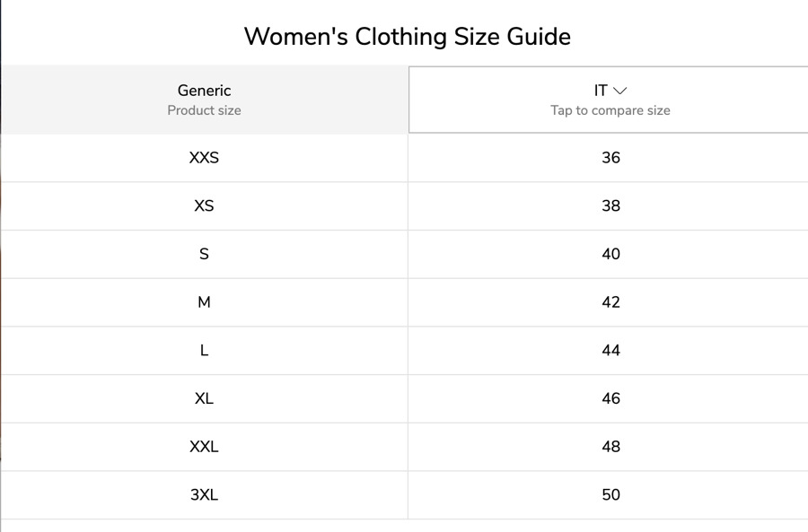Viewport: 808px width, 532px height.
Task: Select the 3XL size cell
Action: pos(204,495)
